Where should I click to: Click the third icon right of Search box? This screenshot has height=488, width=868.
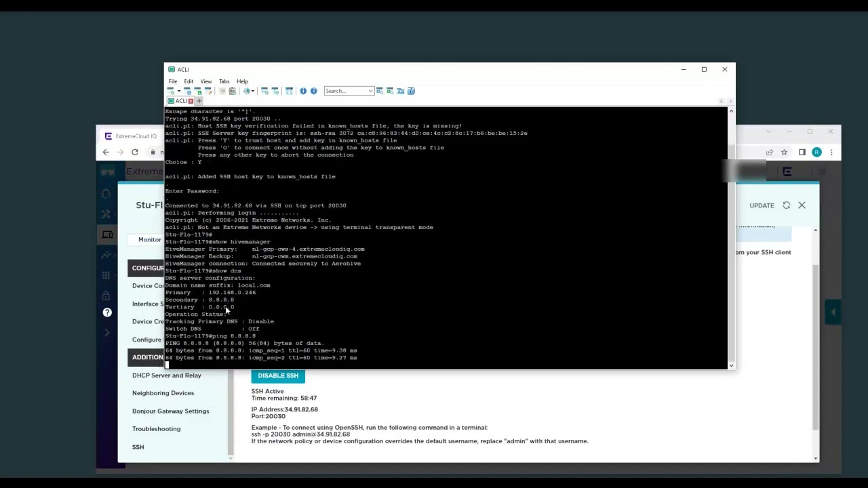pos(401,91)
